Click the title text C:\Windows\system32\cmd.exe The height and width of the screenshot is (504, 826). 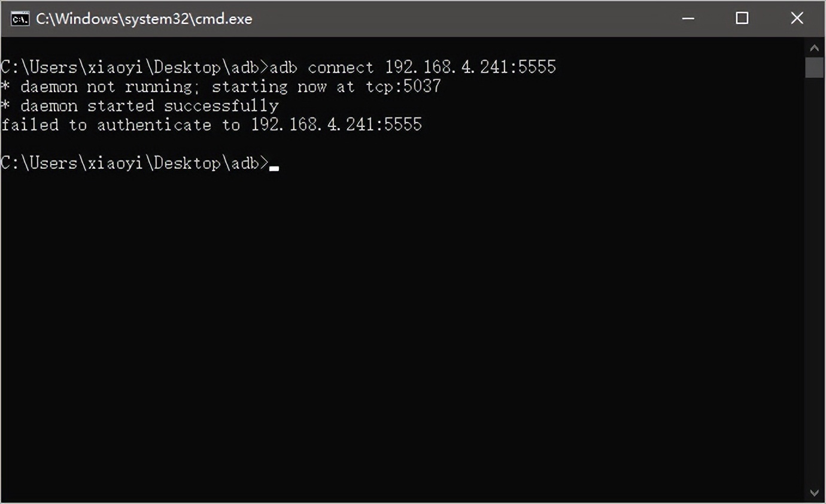click(x=144, y=19)
